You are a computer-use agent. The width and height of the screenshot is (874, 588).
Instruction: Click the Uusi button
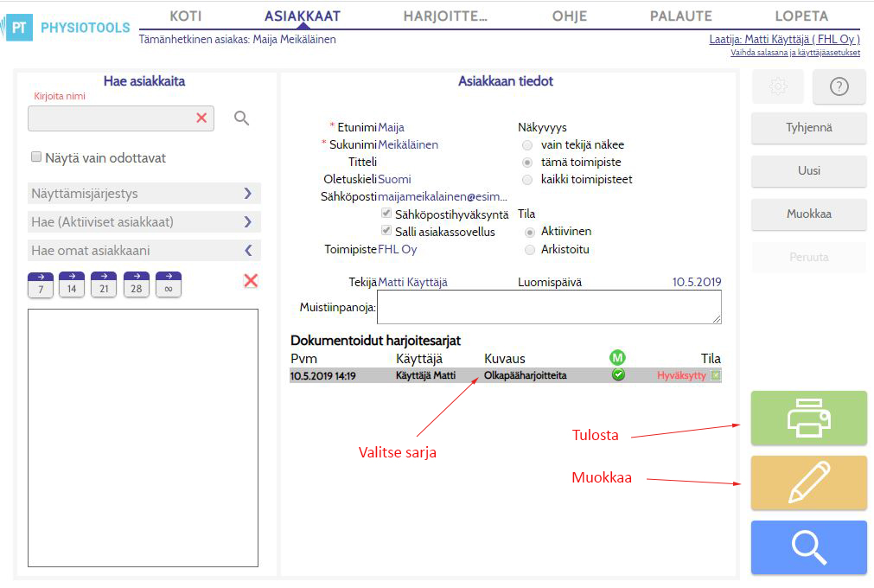808,170
